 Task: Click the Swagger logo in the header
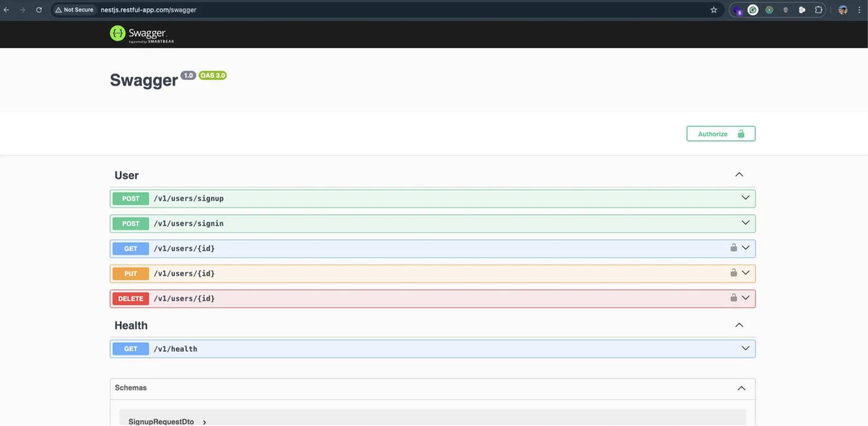[141, 34]
